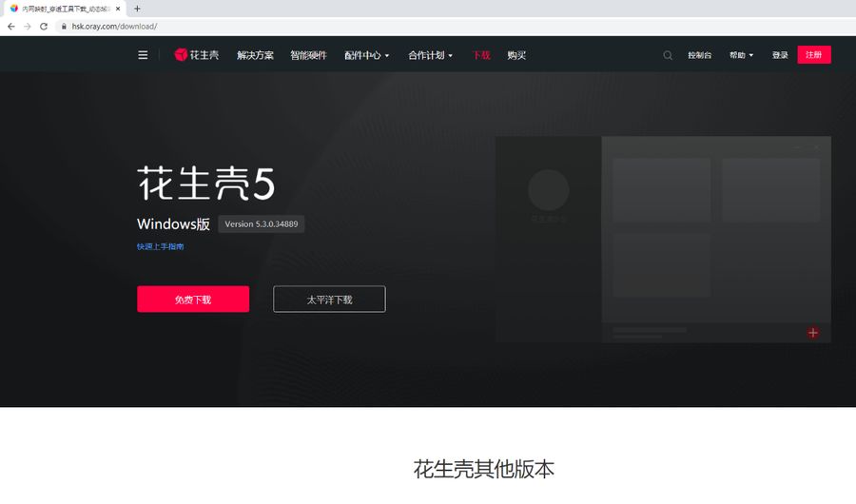Open the hamburger menu icon

(143, 55)
